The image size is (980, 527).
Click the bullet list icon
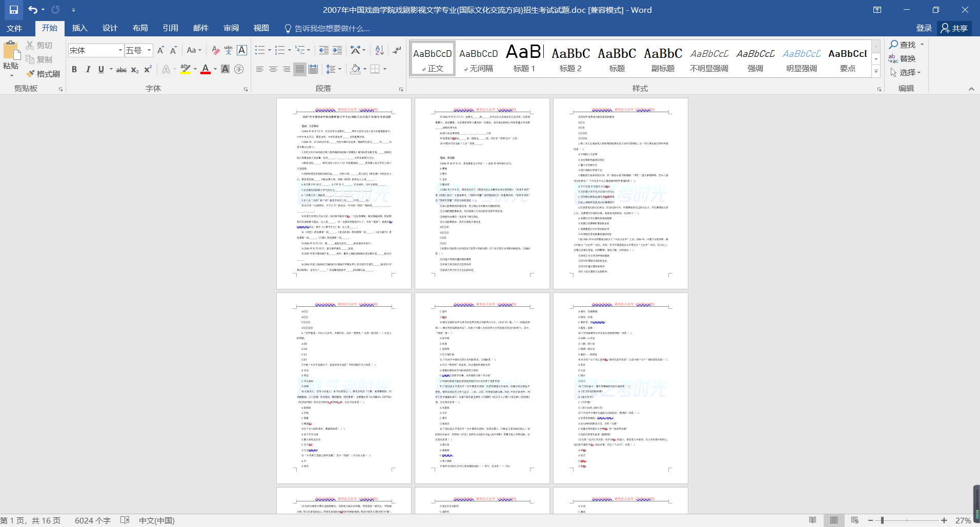(x=260, y=50)
